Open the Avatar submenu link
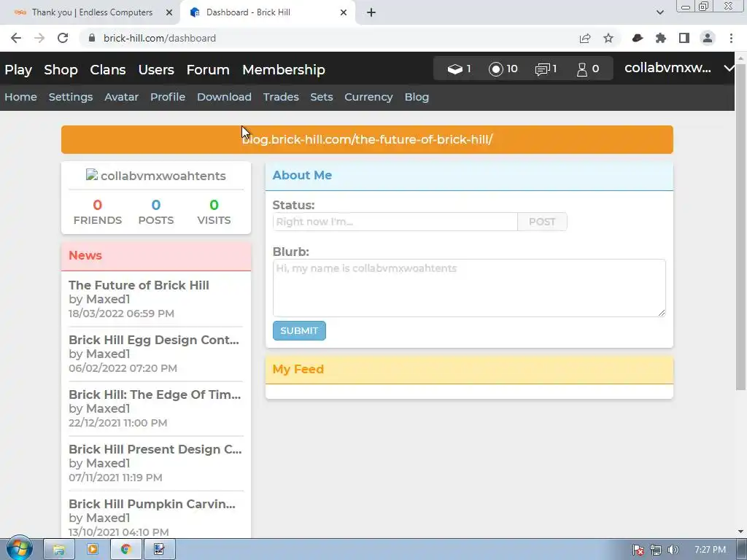Image resolution: width=747 pixels, height=560 pixels. coord(122,97)
